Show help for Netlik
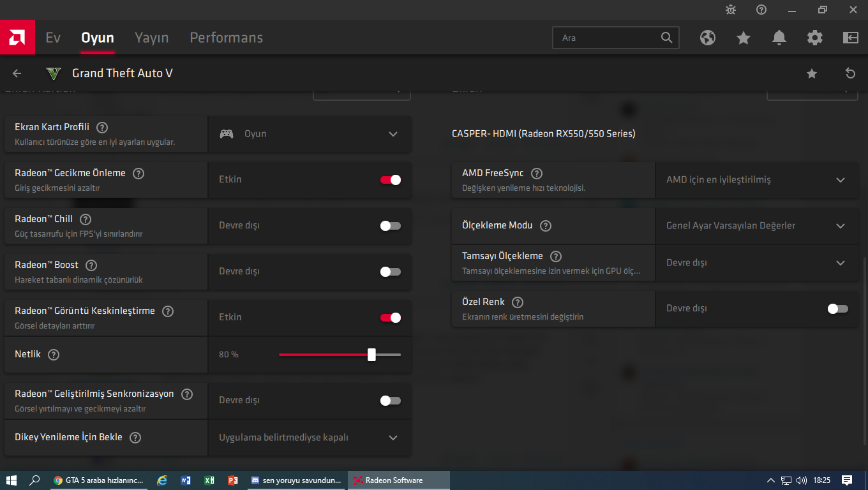This screenshot has width=868, height=490. point(54,354)
